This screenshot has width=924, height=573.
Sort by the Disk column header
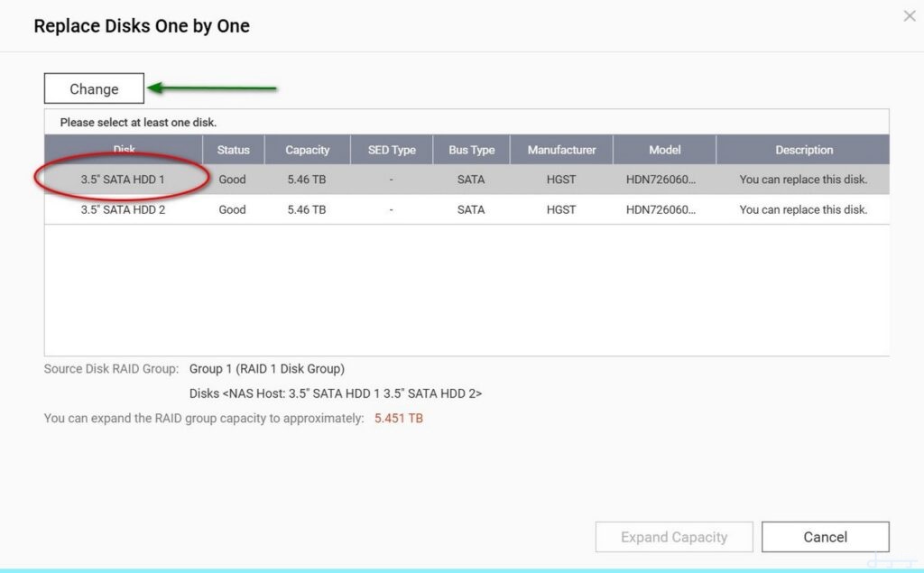[125, 150]
